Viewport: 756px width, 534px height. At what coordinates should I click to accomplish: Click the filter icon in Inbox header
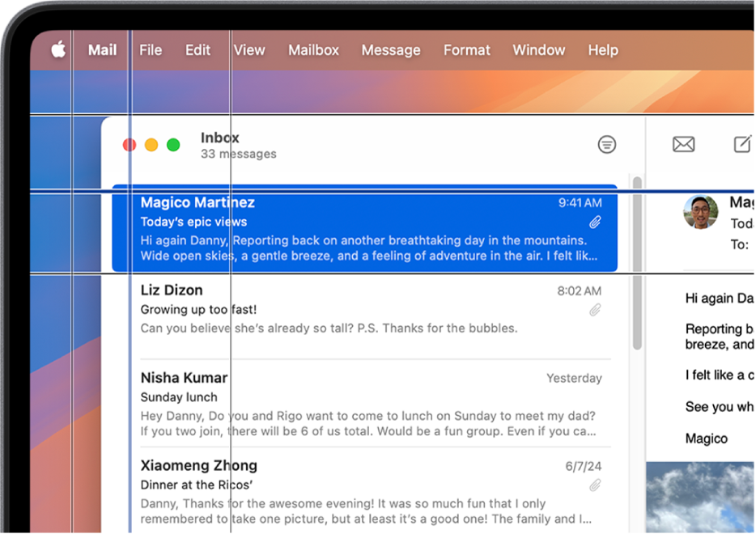(607, 144)
